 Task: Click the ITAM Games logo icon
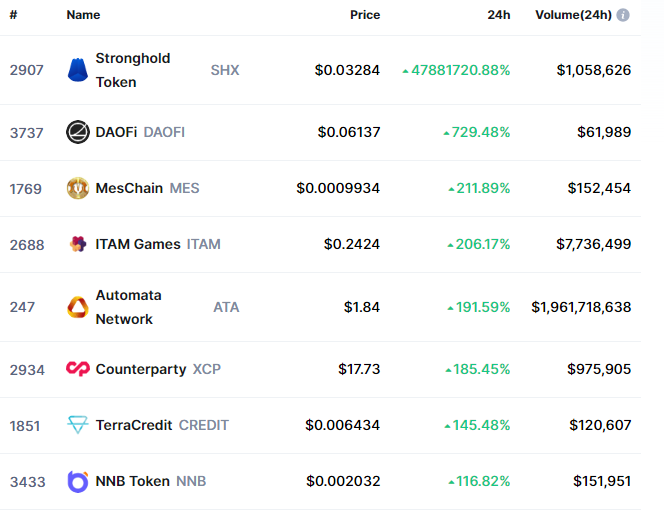[78, 244]
